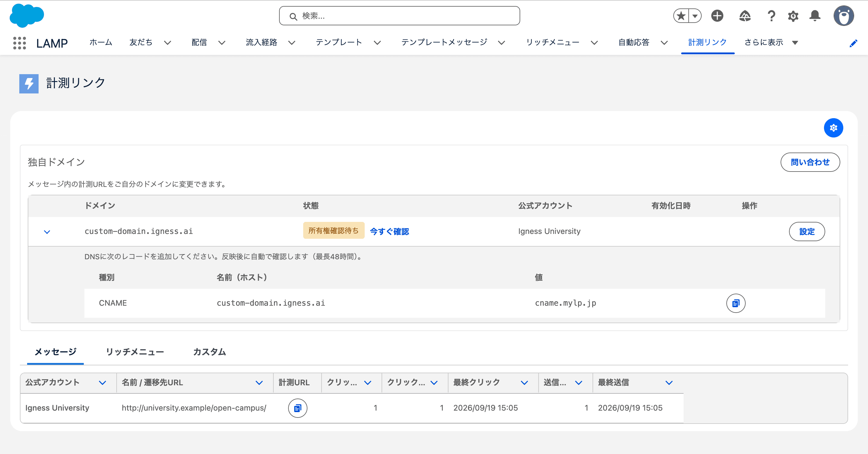
Task: Open the favorites list dropdown arrow
Action: coord(695,16)
